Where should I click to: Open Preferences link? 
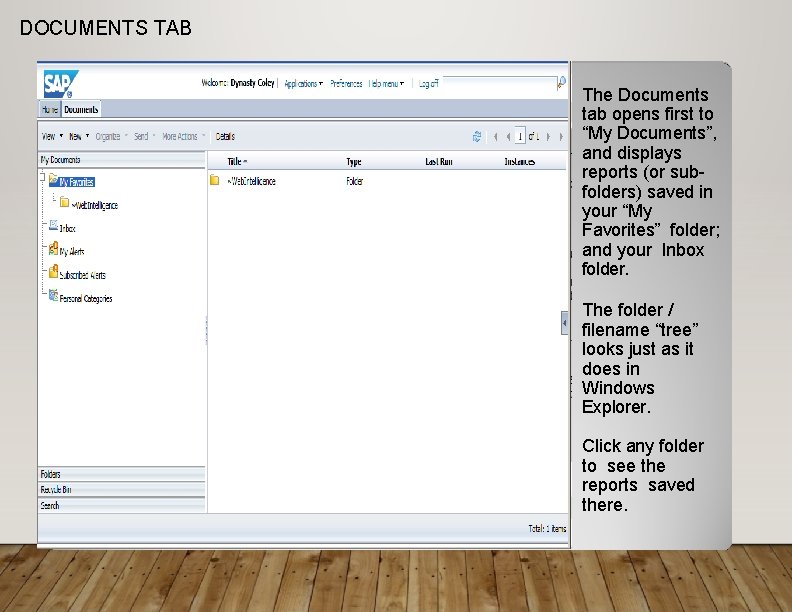(346, 84)
